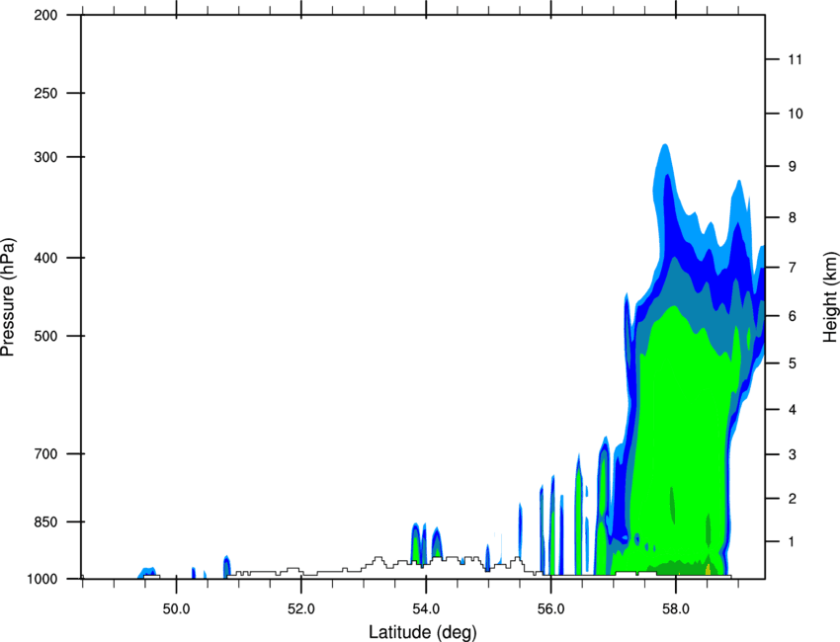This screenshot has height=642, width=840.
Task: Select the 500 pressure tick label
Action: 45,336
